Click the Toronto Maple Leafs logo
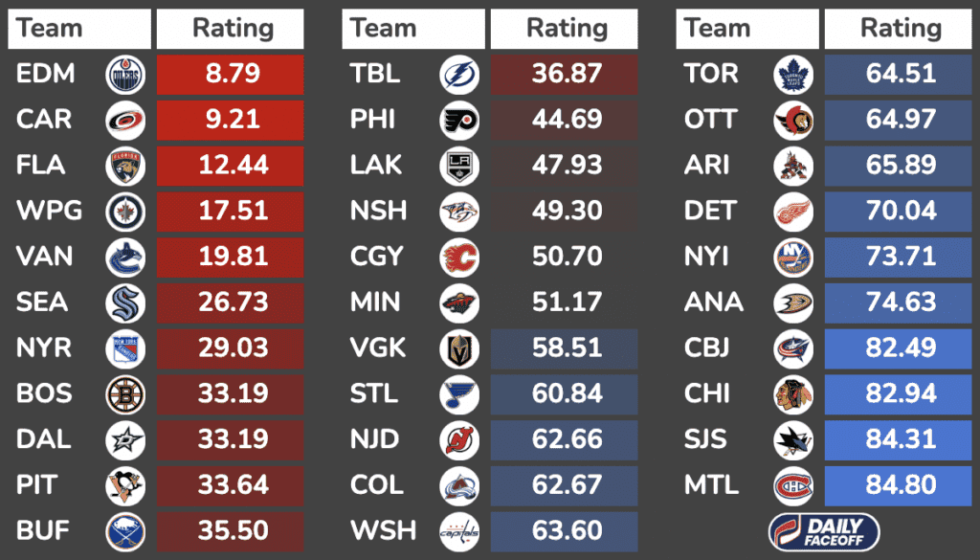 793,75
